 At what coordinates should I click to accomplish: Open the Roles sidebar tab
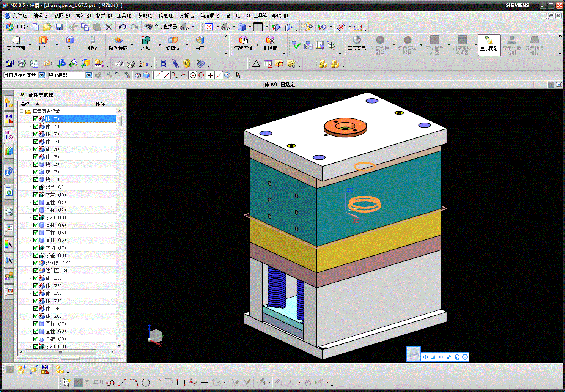pyautogui.click(x=9, y=276)
